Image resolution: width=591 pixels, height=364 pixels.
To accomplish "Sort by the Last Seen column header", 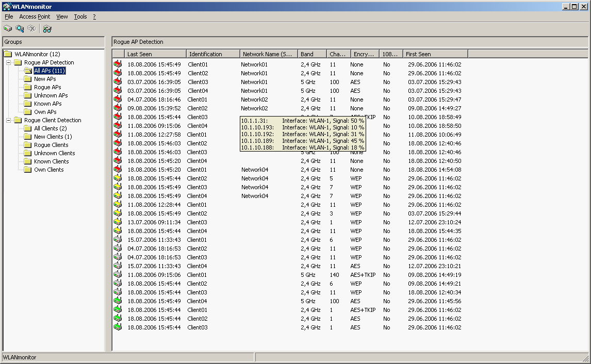I will 155,54.
